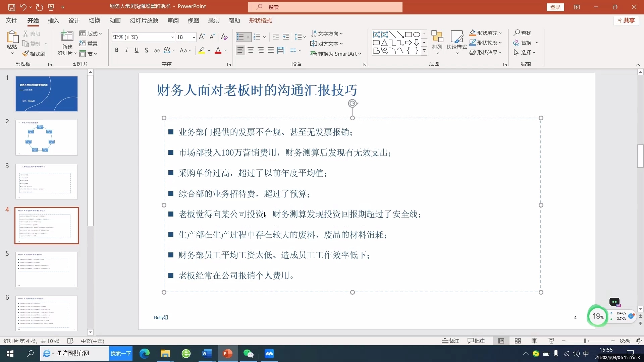
Task: Open WeChat from the taskbar
Action: pos(248,354)
